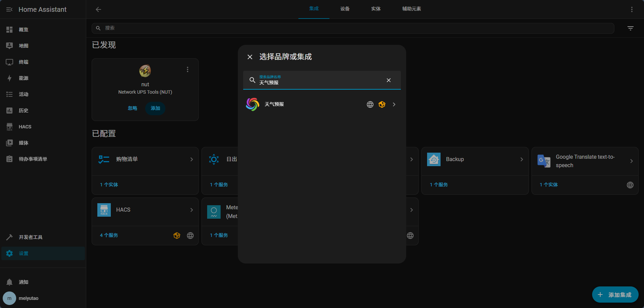Close the 选择品牌或集成 dialog

tap(250, 57)
